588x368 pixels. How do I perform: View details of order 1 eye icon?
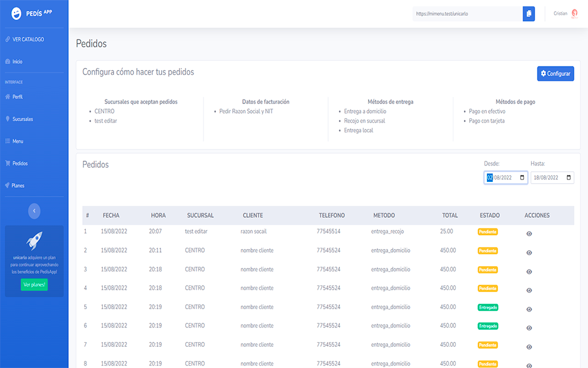point(529,234)
